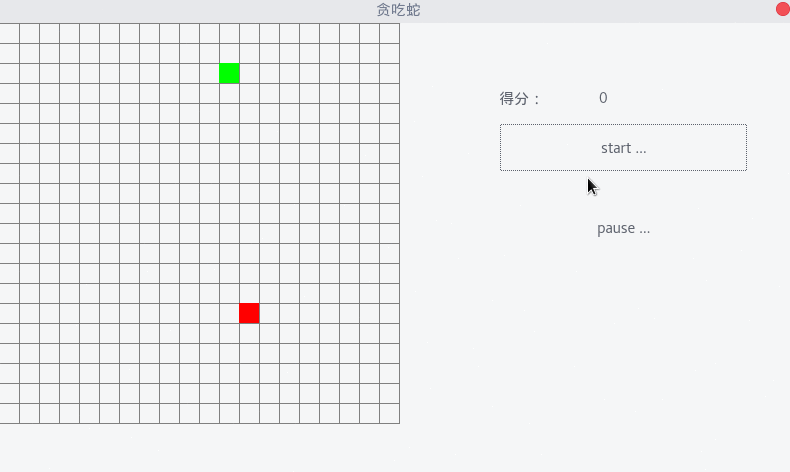Click the 贪吃蛇 window title
The height and width of the screenshot is (472, 790).
398,10
